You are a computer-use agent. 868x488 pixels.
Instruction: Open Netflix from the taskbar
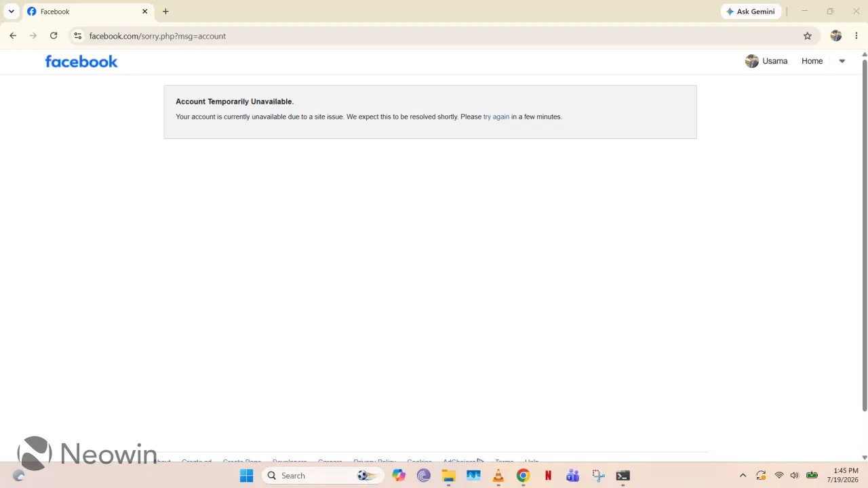(x=548, y=476)
